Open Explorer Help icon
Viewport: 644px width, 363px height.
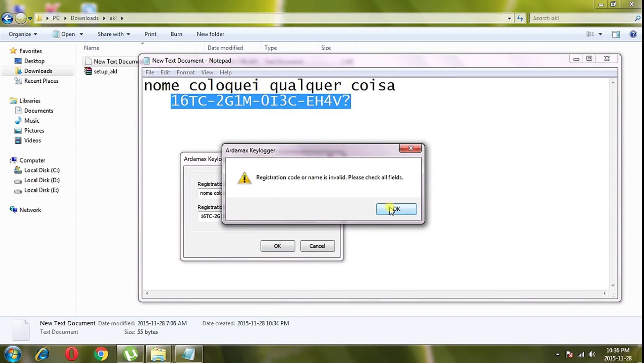pos(633,34)
